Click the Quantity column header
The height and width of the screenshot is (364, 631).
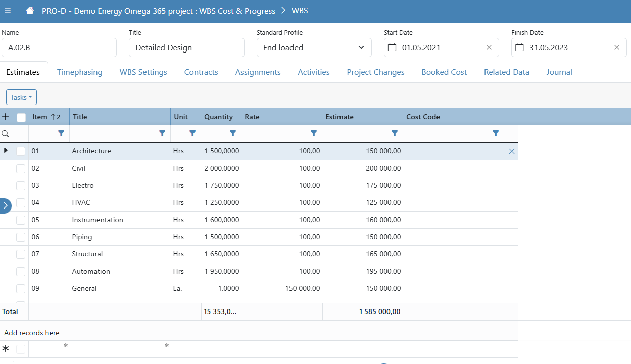pos(221,117)
